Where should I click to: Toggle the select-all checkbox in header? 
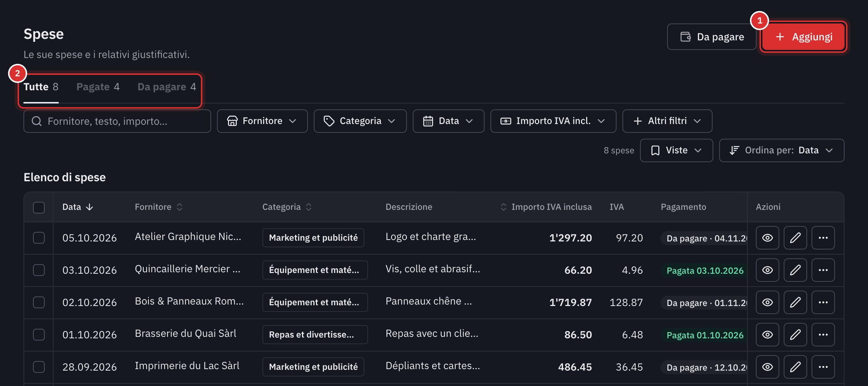point(39,207)
